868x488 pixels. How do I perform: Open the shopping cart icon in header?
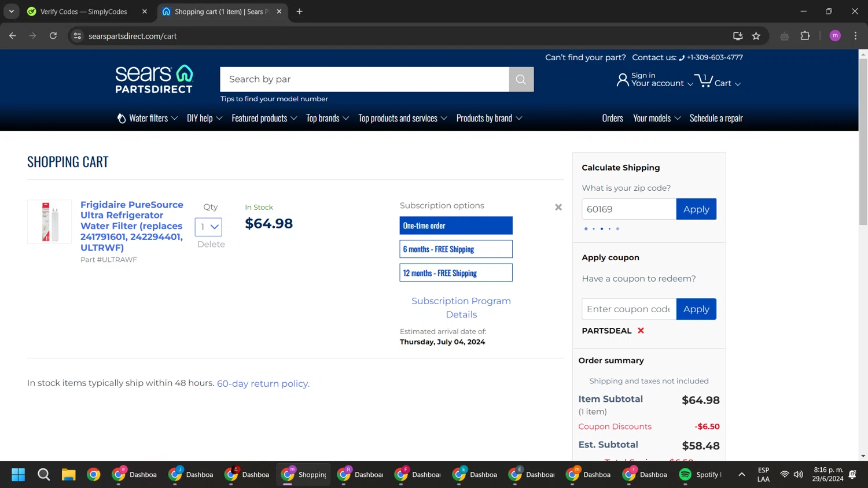point(704,80)
